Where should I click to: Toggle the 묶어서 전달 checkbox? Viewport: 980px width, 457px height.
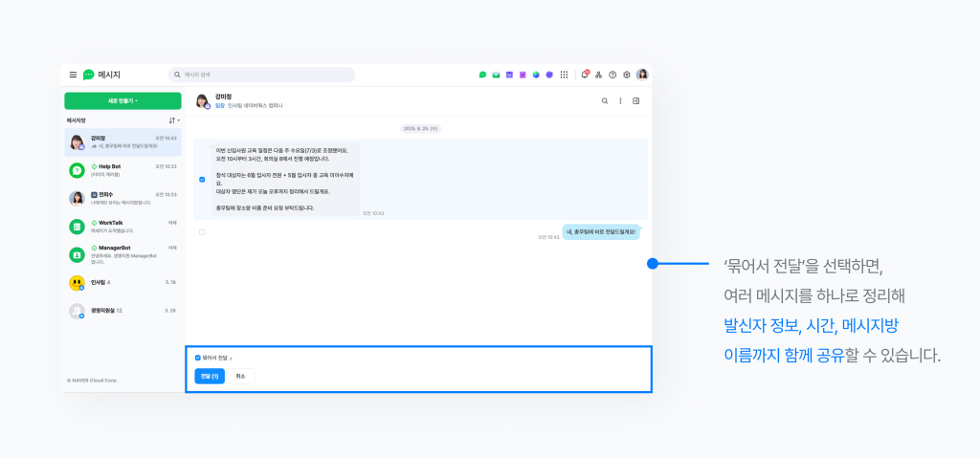[x=198, y=358]
